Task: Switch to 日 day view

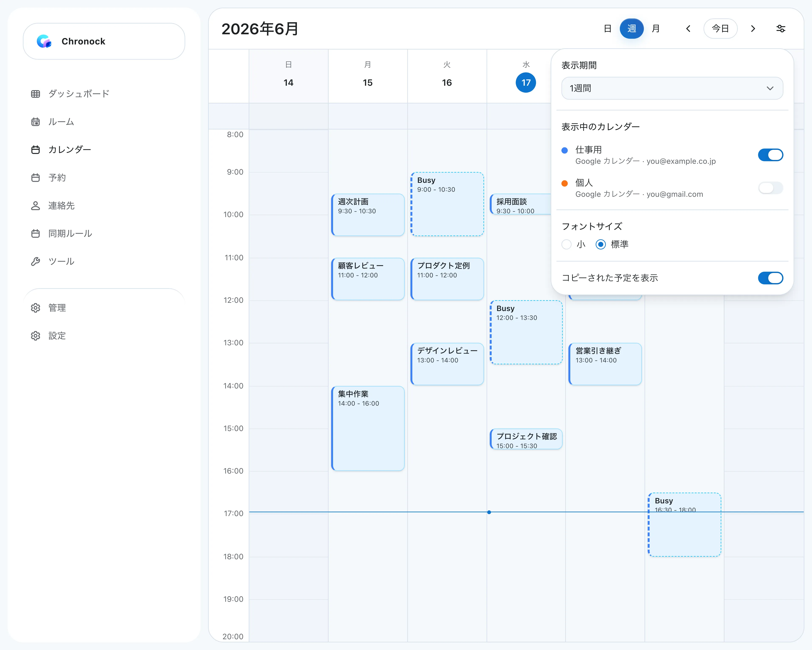Action: 608,29
